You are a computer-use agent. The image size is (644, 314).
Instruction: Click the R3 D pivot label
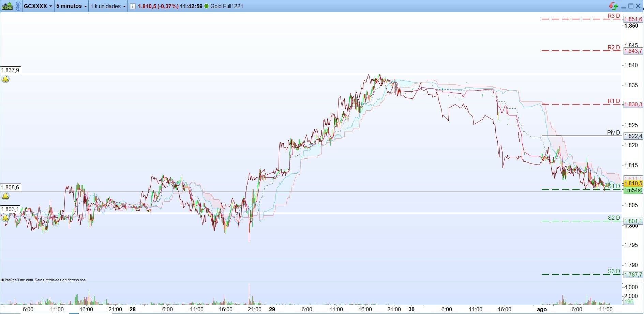pyautogui.click(x=614, y=16)
